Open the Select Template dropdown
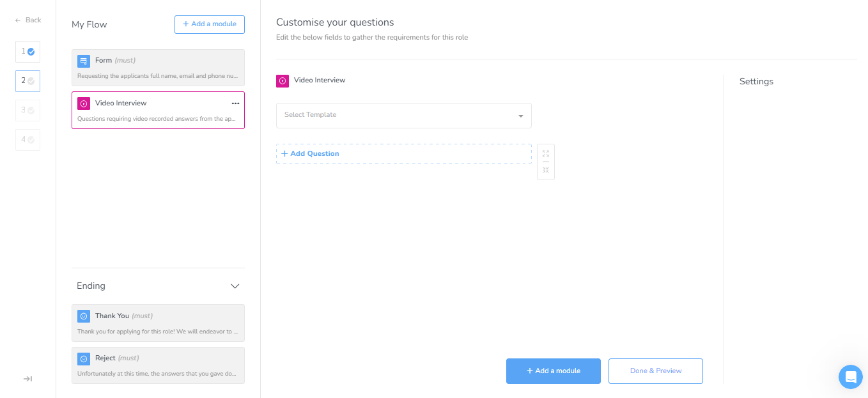This screenshot has width=868, height=398. (403, 116)
